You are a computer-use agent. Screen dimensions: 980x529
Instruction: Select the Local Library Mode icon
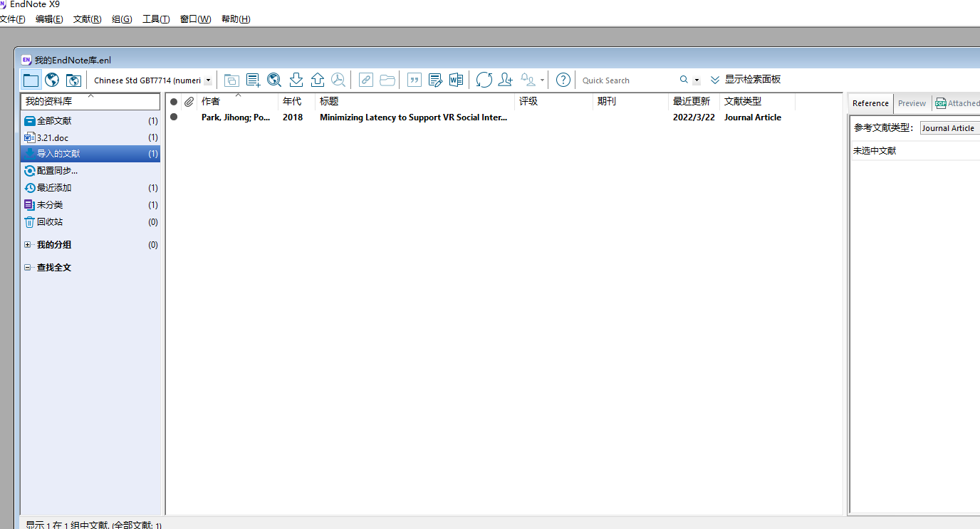tap(31, 80)
